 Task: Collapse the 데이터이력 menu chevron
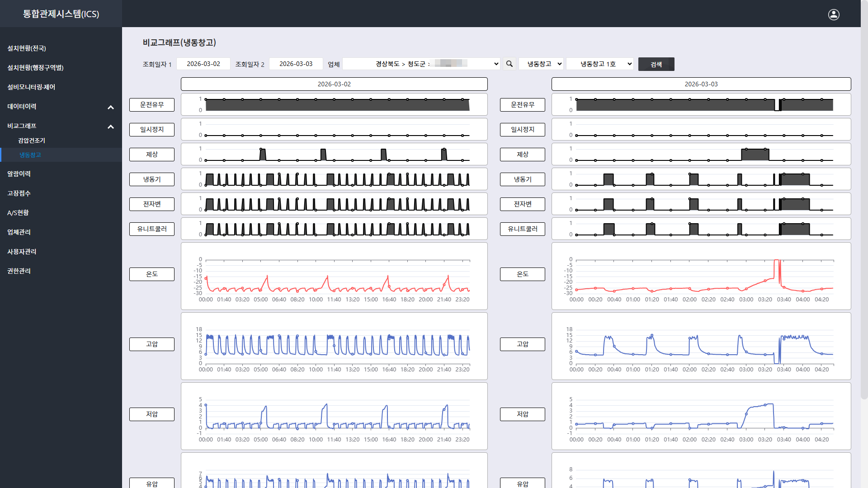[111, 107]
